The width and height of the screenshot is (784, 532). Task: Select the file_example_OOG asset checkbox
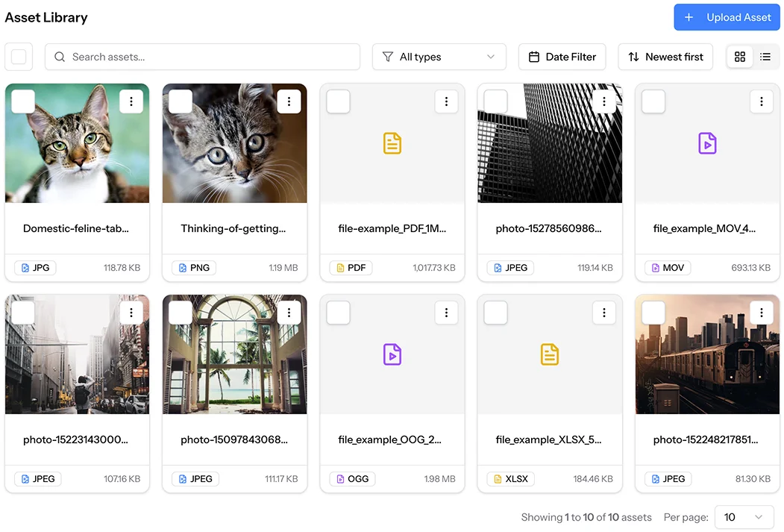[x=338, y=313]
